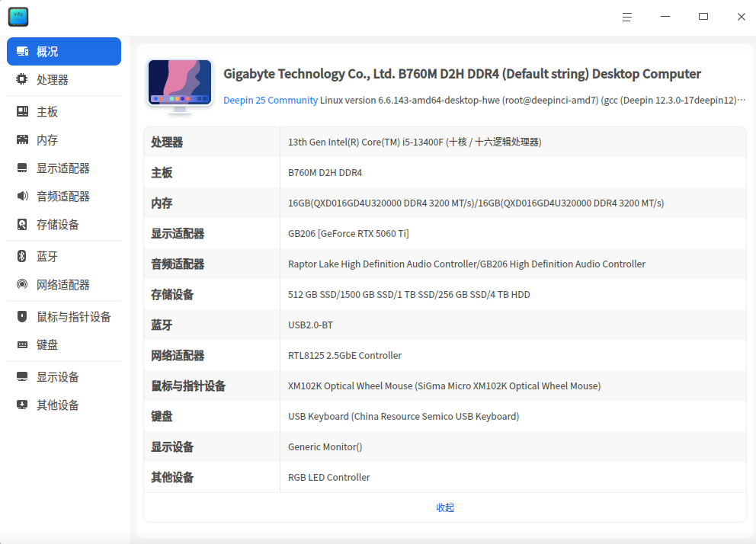Image resolution: width=756 pixels, height=544 pixels.
Task: Select 其他设备 sidebar entry
Action: point(58,405)
